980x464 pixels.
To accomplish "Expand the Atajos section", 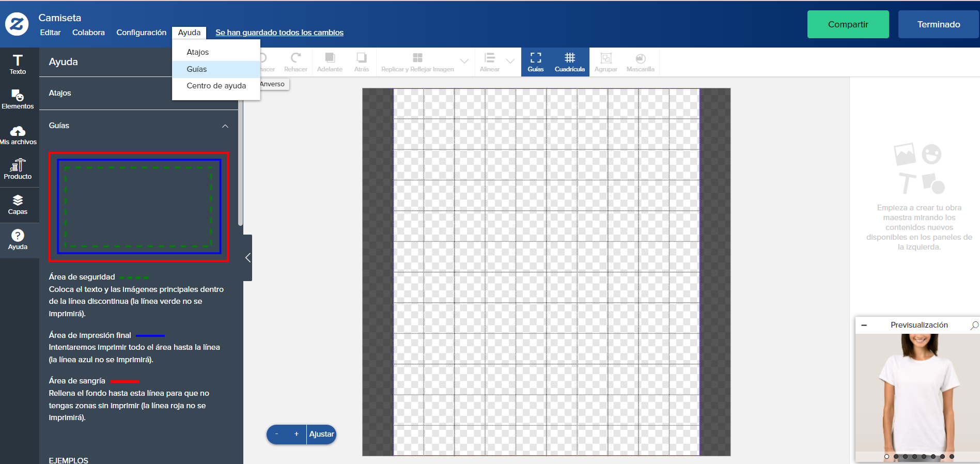I will click(x=138, y=93).
